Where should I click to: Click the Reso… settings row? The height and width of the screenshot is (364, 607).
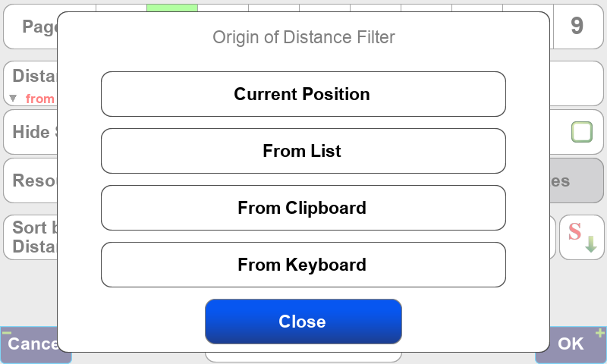32,181
